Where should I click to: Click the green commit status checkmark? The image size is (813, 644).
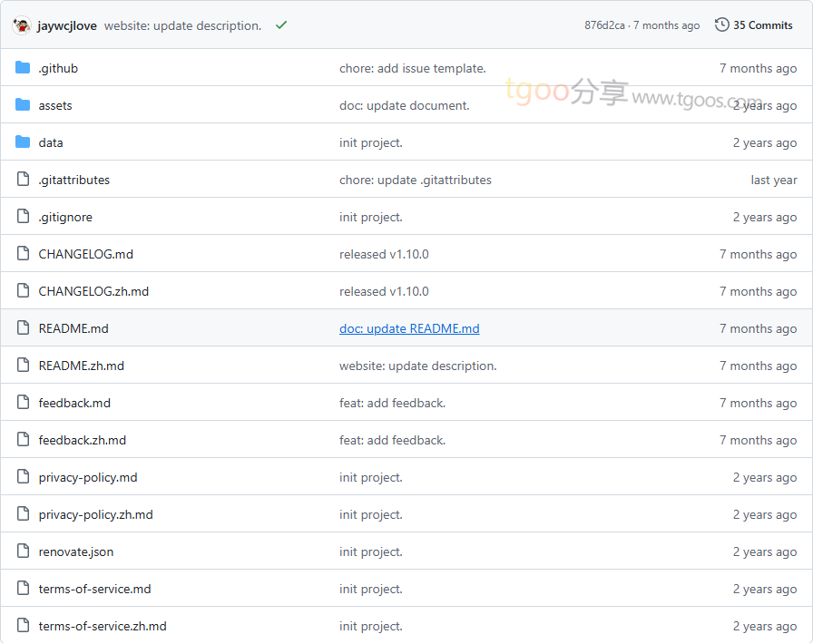point(281,25)
